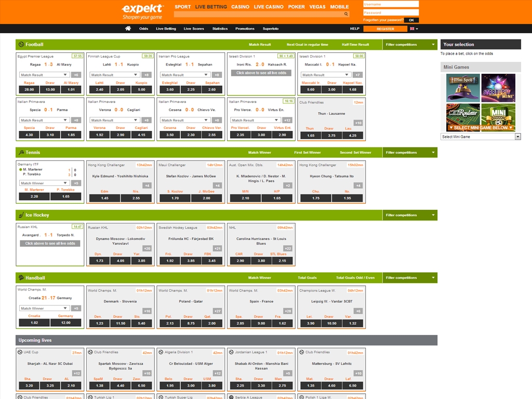Viewport: 532px width, 399px height.
Task: Click Forgotten your password link
Action: click(x=383, y=20)
